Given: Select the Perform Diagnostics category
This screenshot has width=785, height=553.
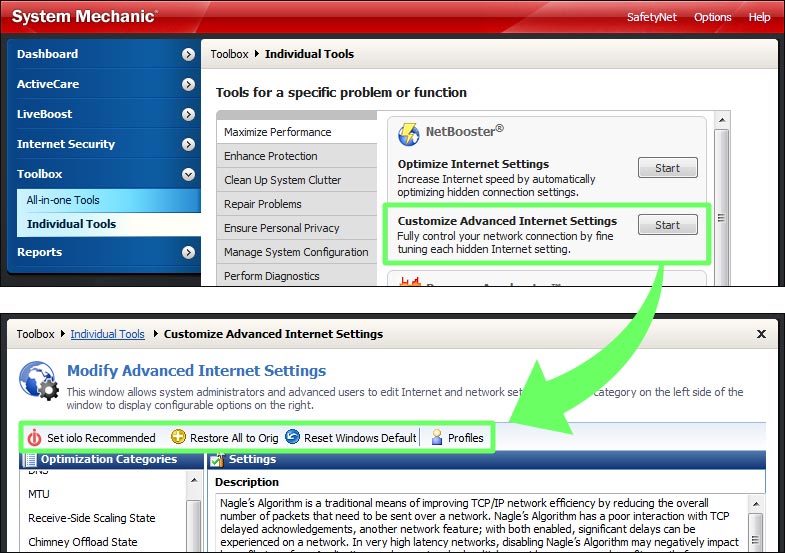Looking at the screenshot, I should click(x=297, y=276).
